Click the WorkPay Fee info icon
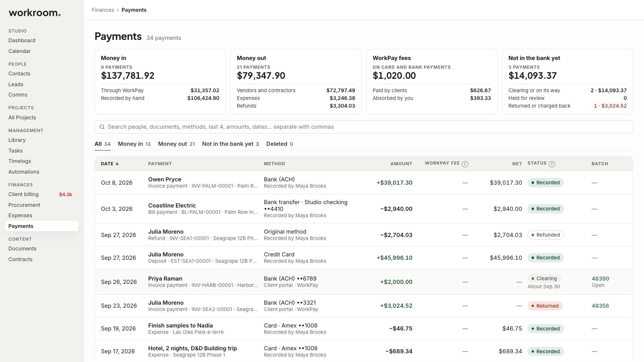 (465, 164)
